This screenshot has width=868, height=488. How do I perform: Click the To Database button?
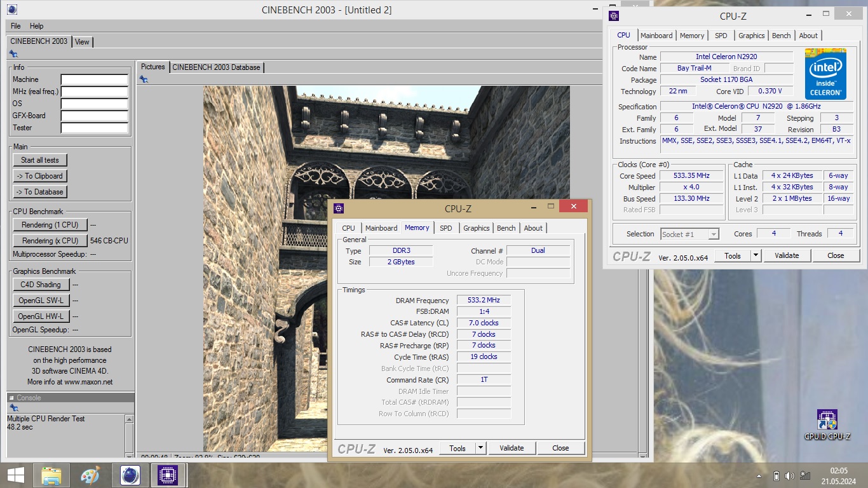click(40, 192)
